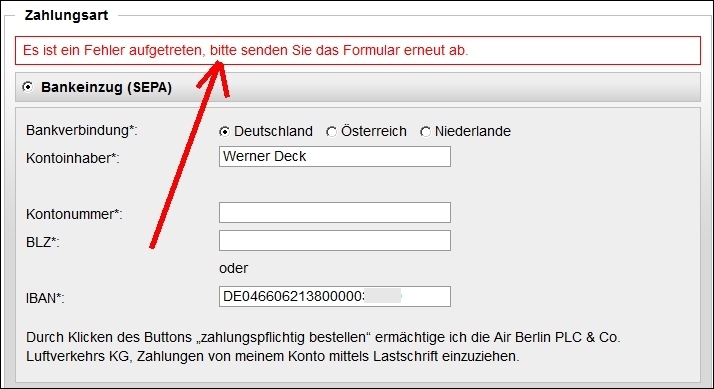Click the word 'oder' between fields
The width and height of the screenshot is (714, 389).
(x=234, y=268)
